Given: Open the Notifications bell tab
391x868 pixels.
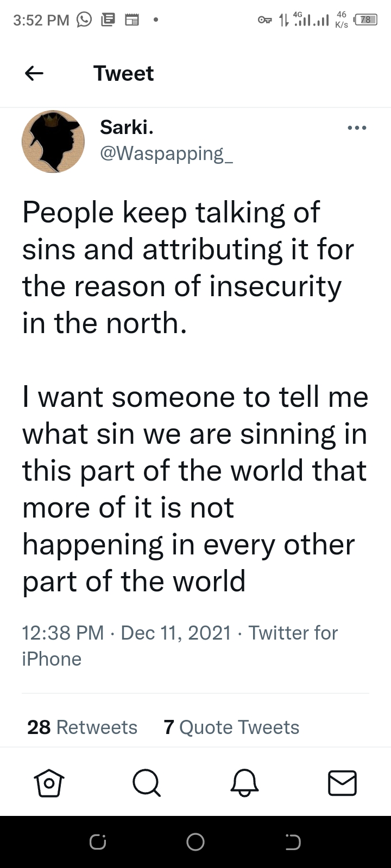Looking at the screenshot, I should pos(244,783).
